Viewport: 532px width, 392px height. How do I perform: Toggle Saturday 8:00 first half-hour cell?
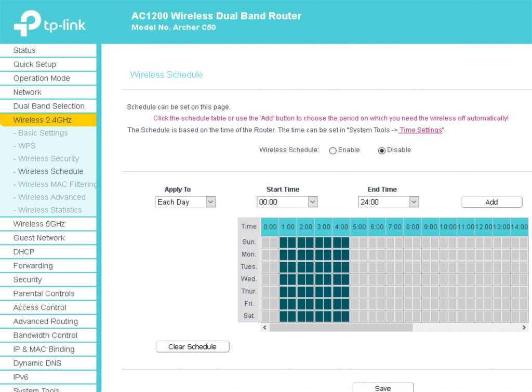(x=408, y=316)
